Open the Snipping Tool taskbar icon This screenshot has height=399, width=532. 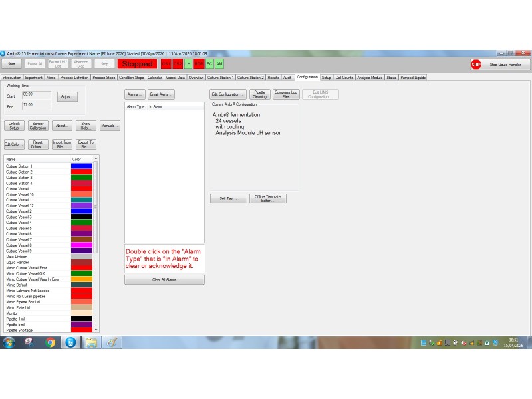[29, 342]
